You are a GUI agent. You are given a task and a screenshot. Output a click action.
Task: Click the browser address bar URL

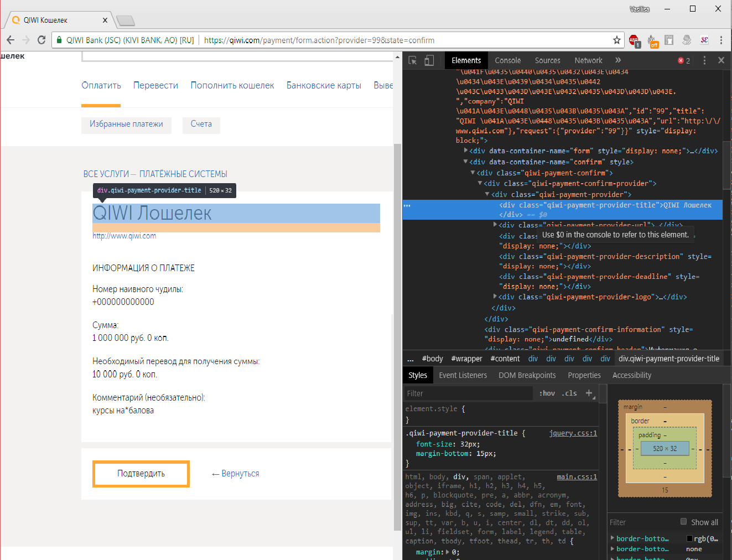(319, 40)
